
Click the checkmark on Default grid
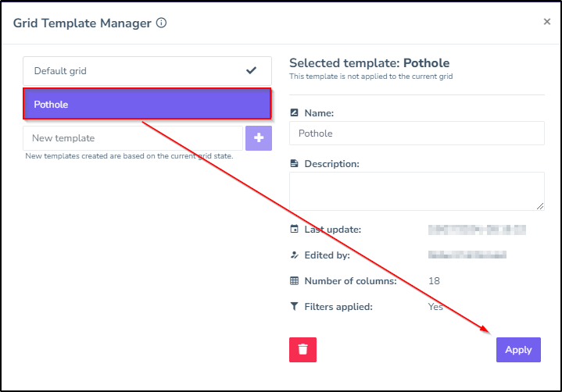[251, 70]
